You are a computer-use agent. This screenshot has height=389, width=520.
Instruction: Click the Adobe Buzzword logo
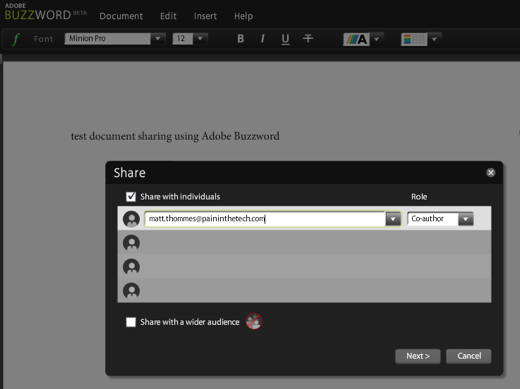tap(46, 12)
